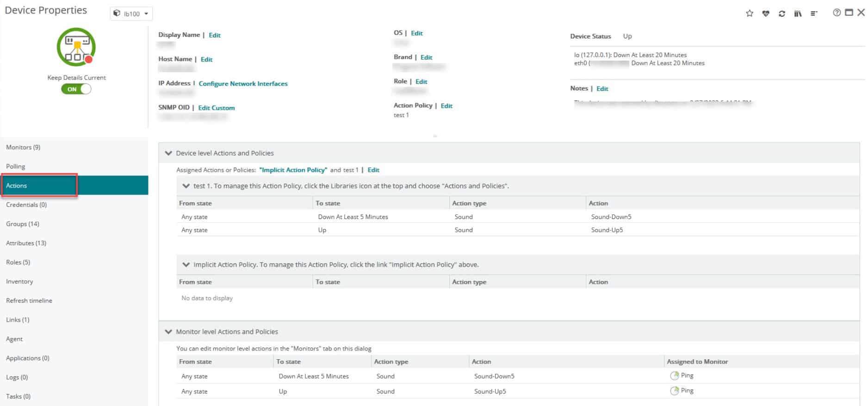Image resolution: width=868 pixels, height=406 pixels.
Task: Open the Libraries books icon
Action: click(798, 13)
